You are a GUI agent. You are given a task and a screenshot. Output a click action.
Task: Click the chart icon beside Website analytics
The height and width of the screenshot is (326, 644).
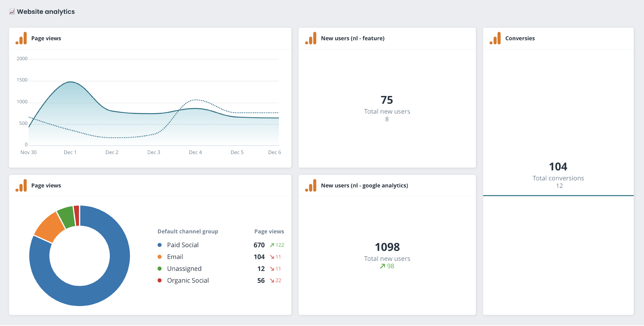[12, 11]
